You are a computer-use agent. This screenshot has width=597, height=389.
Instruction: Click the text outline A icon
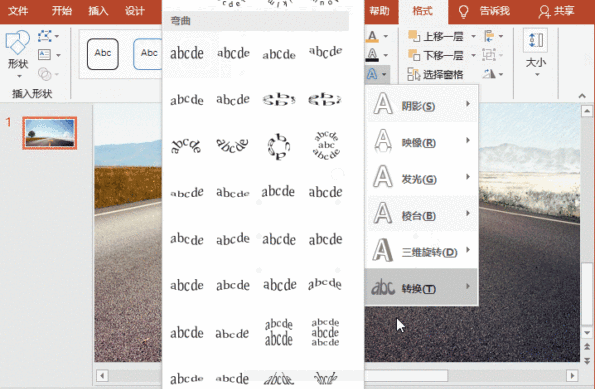[372, 55]
